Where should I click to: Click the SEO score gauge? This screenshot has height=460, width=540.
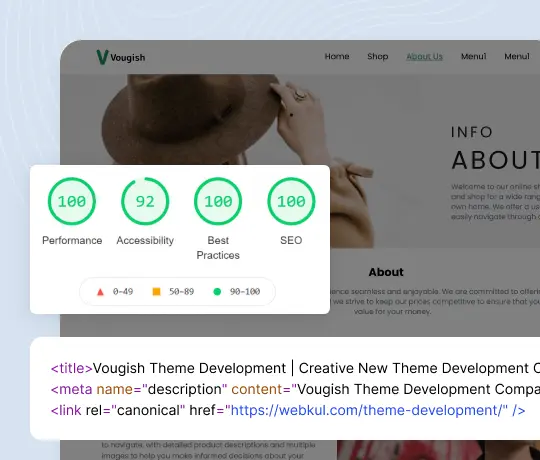(x=291, y=201)
